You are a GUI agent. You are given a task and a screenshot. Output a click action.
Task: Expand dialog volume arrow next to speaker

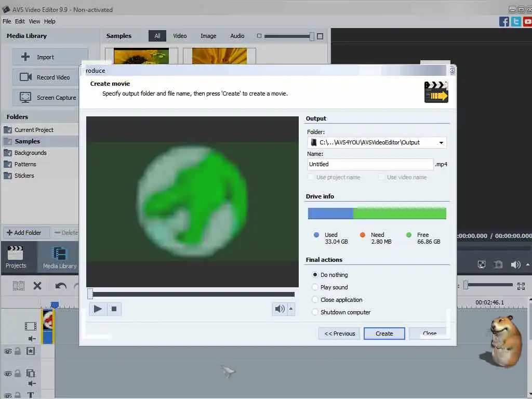click(291, 309)
